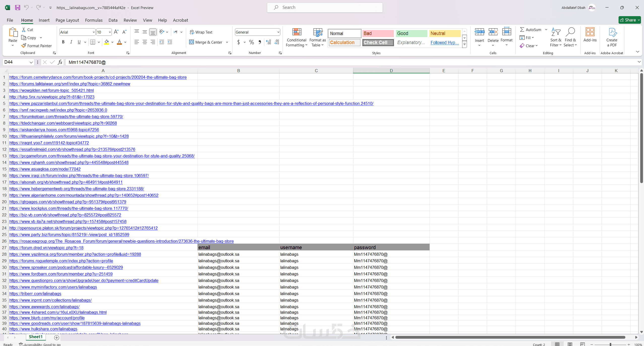Expand the General number format dropdown

coord(278,32)
